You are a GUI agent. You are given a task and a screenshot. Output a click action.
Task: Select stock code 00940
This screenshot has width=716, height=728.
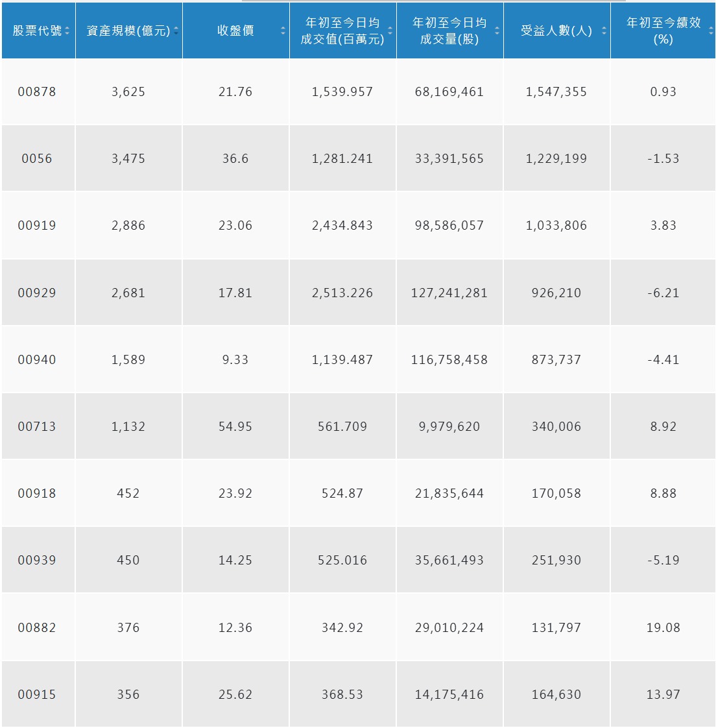[37, 359]
